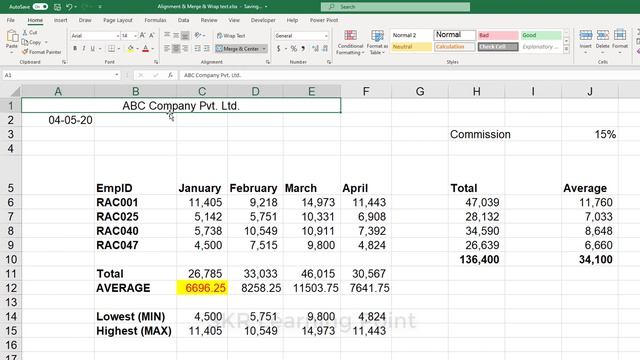Toggle Bold formatting

pos(75,49)
